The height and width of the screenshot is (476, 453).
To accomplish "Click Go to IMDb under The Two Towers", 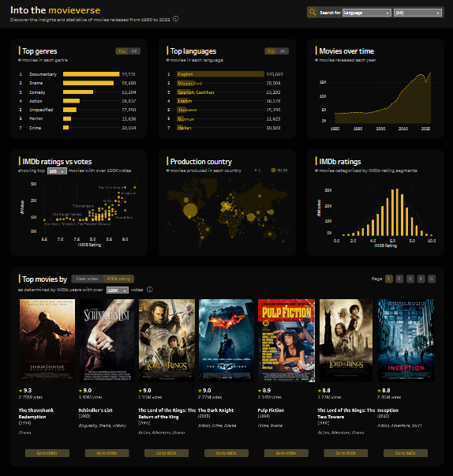I will click(x=346, y=453).
